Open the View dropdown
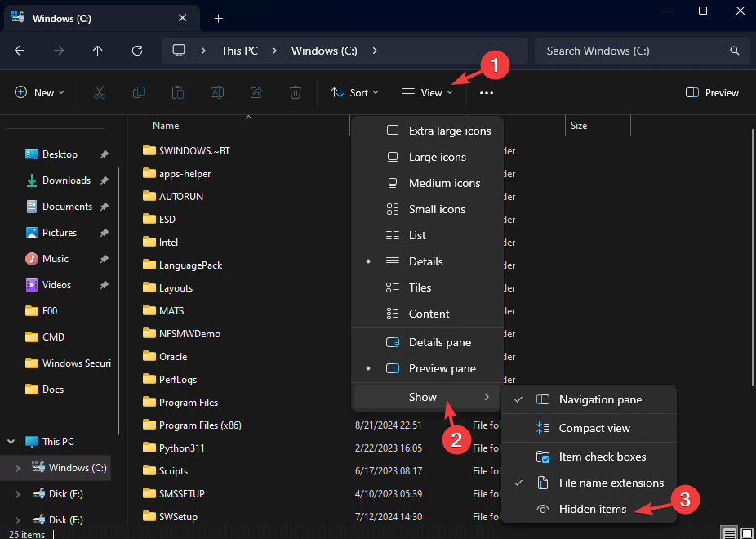 [x=427, y=92]
